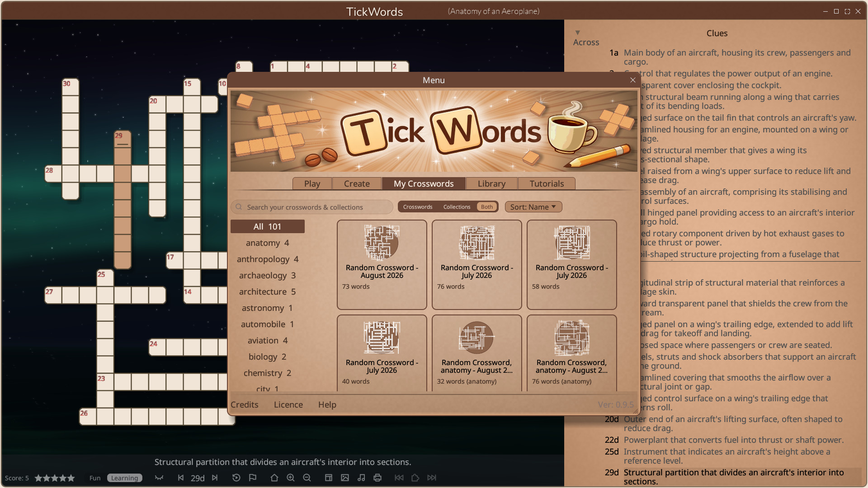Click the printer icon
868x488 pixels.
[x=377, y=478]
